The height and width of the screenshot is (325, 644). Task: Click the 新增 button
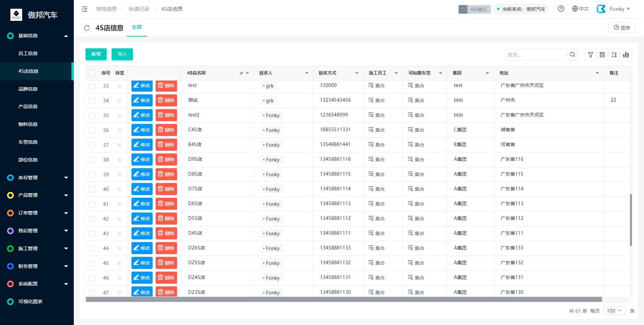point(96,54)
